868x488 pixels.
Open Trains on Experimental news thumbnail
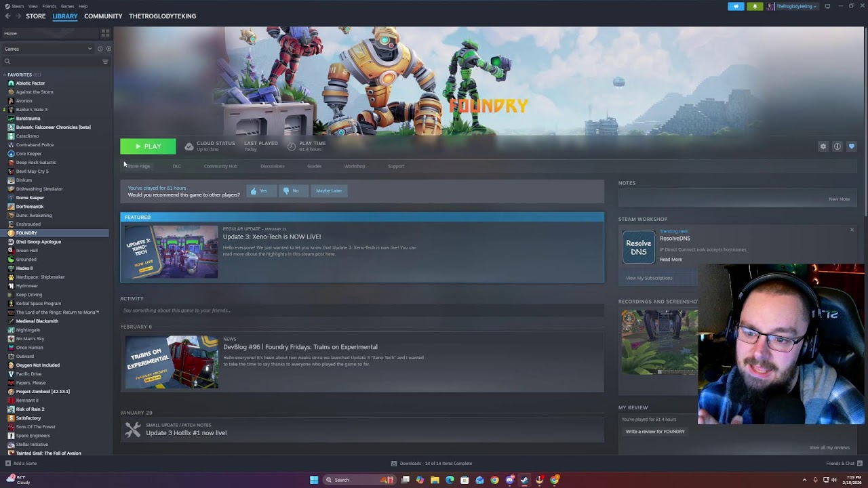pos(172,362)
